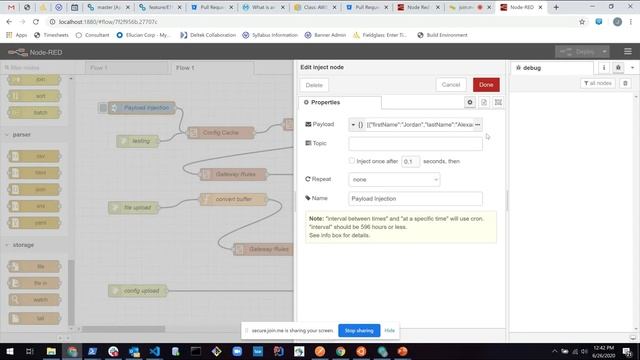Image resolution: width=640 pixels, height=360 pixels.
Task: Open the all nodes debug filter
Action: click(598, 83)
